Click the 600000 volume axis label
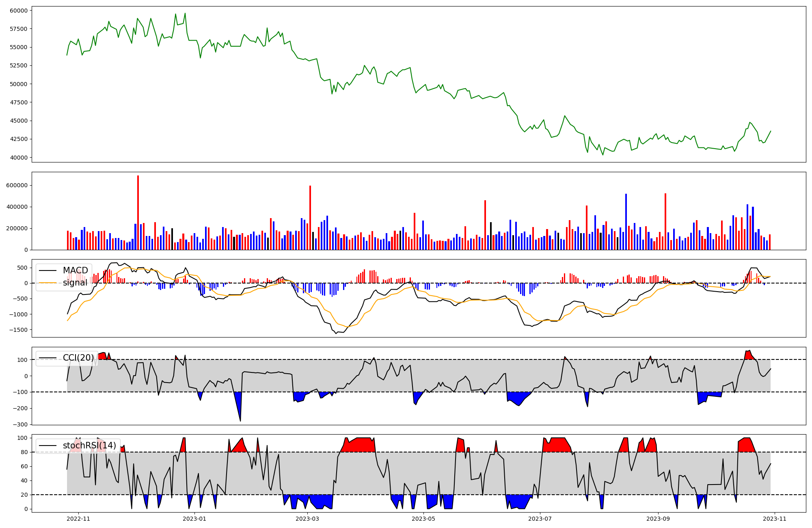 [17, 185]
